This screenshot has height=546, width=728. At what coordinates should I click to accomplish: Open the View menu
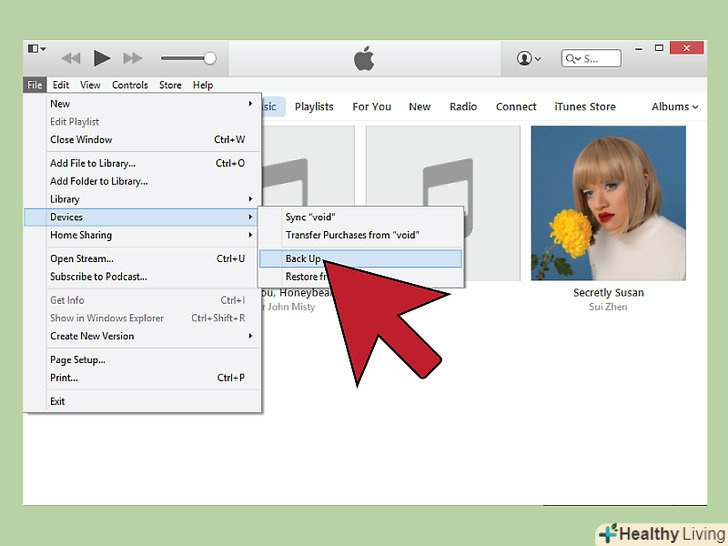tap(90, 85)
